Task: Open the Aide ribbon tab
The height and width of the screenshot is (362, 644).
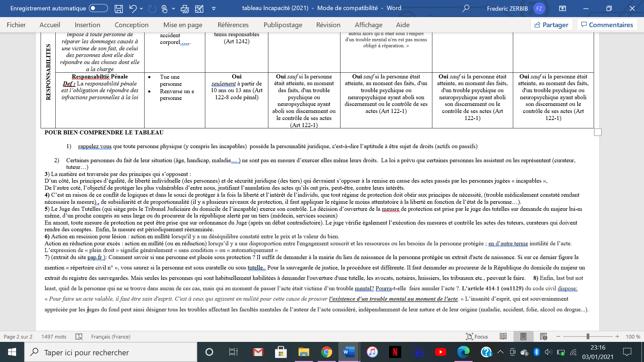Action: point(403,25)
